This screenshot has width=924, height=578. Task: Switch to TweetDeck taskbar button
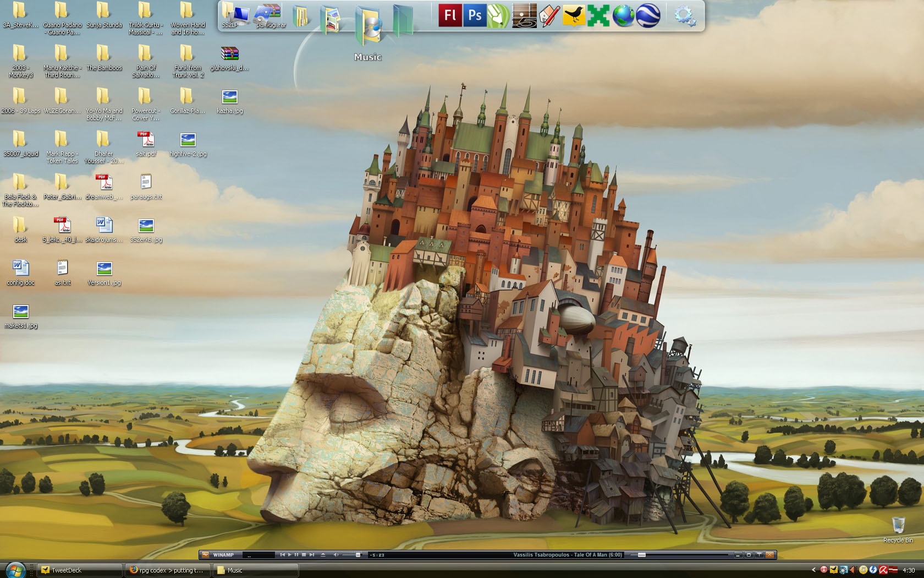click(80, 570)
